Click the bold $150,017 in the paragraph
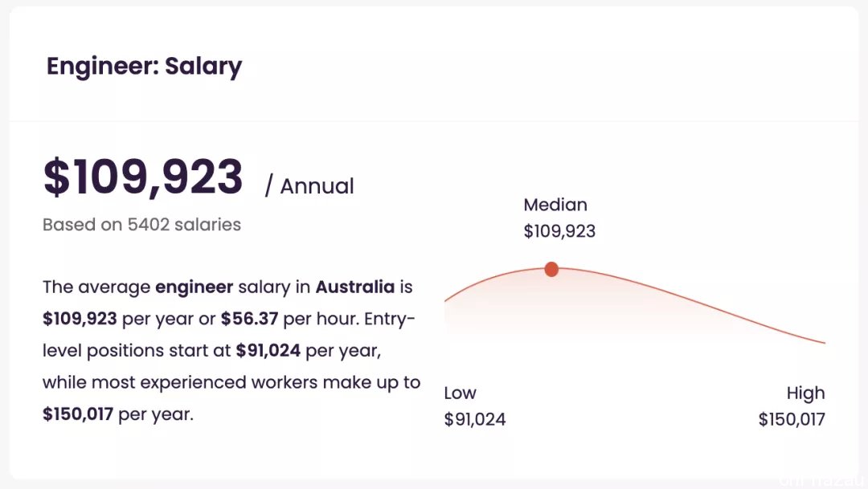Screen dimensions: 868x489 click(x=78, y=414)
